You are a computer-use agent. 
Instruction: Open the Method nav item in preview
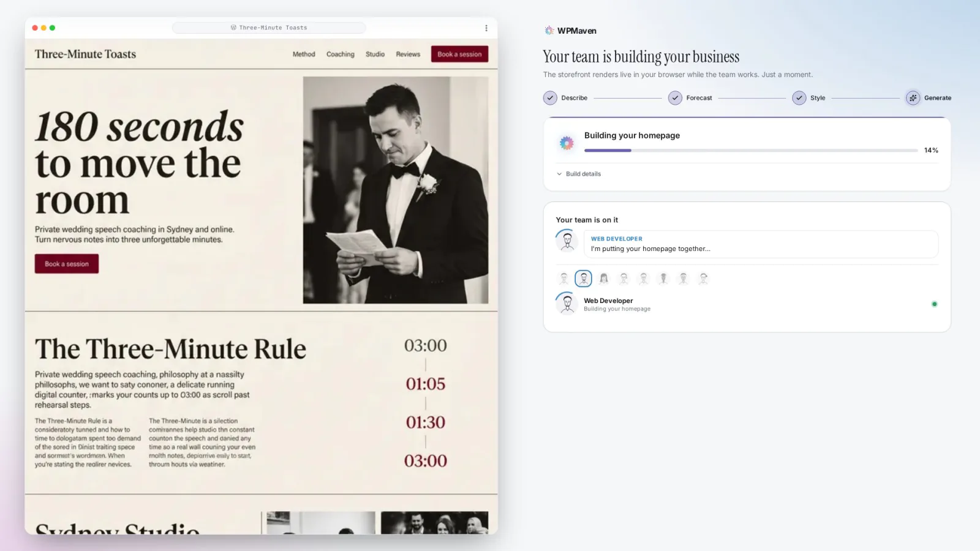point(304,54)
